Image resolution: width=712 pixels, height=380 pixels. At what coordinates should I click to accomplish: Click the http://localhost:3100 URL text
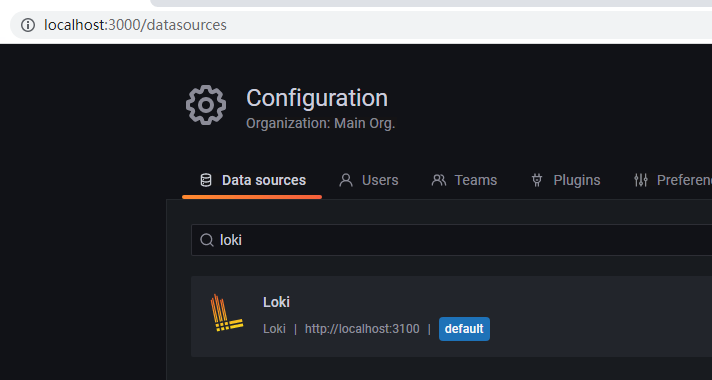(362, 329)
